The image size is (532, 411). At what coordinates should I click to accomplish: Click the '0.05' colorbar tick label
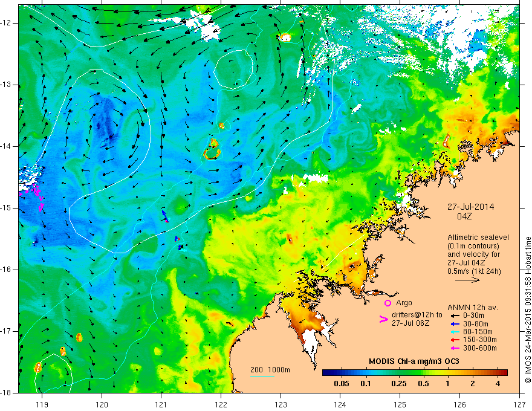(342, 384)
